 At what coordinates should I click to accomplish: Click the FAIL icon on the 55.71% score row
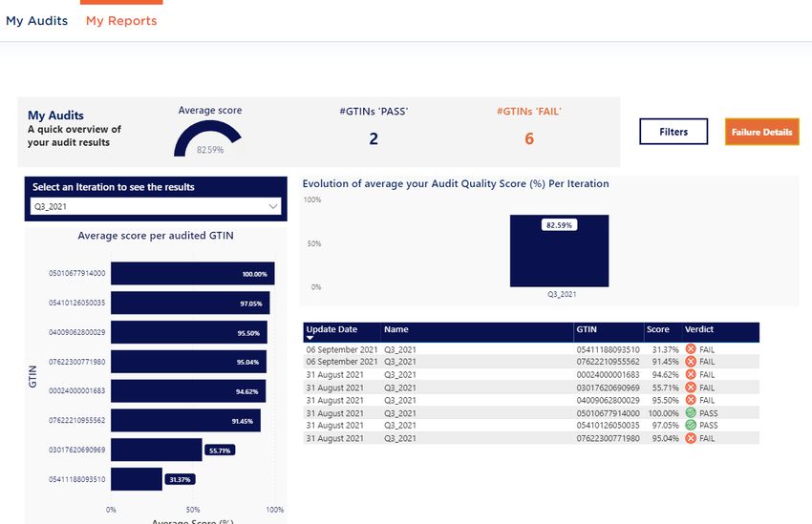(x=691, y=388)
